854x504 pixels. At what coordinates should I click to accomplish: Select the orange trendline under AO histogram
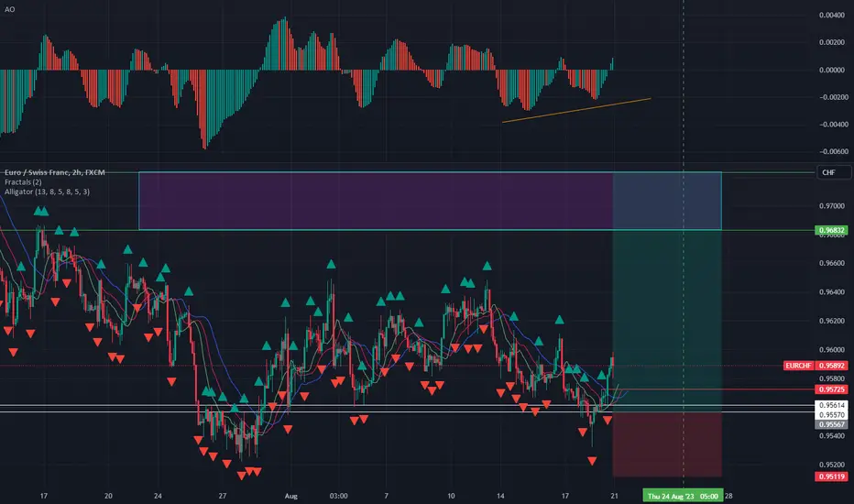coord(576,110)
